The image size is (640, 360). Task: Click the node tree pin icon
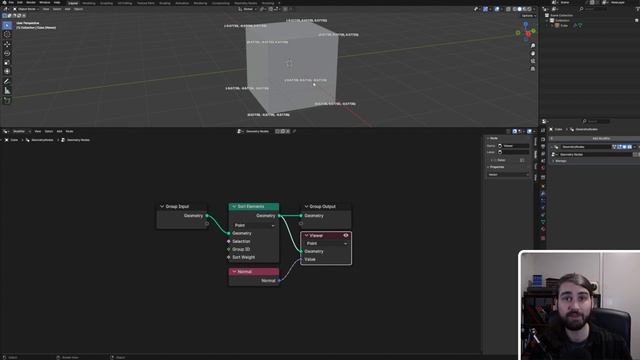(x=294, y=131)
